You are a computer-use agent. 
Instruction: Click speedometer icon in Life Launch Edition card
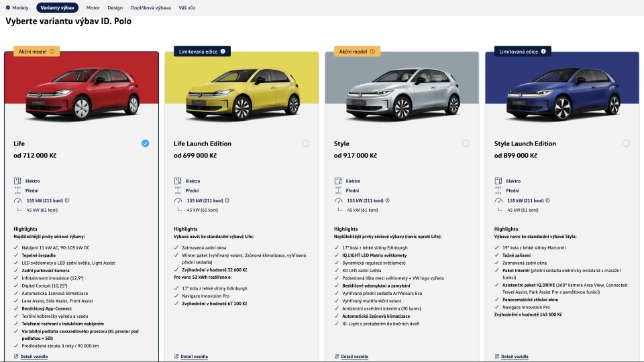[x=178, y=200]
